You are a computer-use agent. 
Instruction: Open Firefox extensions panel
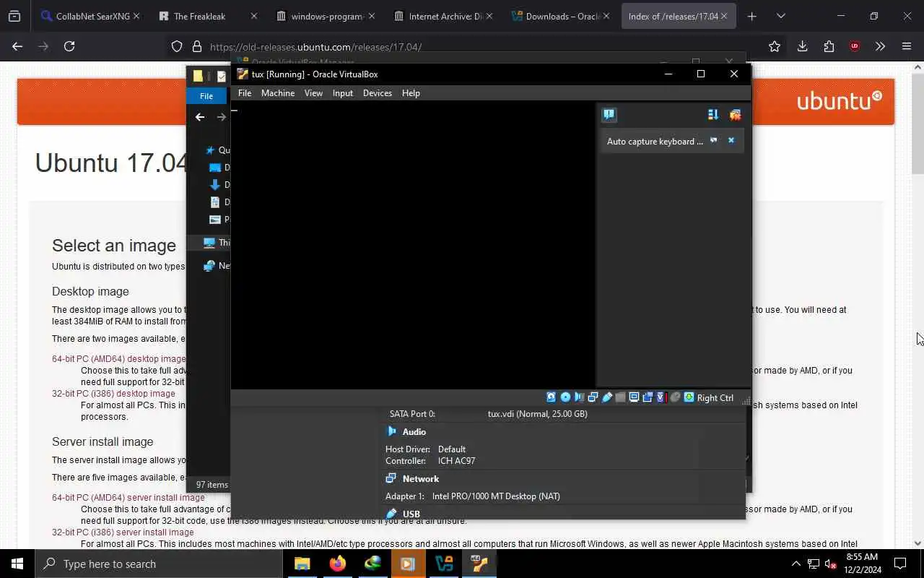click(x=829, y=46)
